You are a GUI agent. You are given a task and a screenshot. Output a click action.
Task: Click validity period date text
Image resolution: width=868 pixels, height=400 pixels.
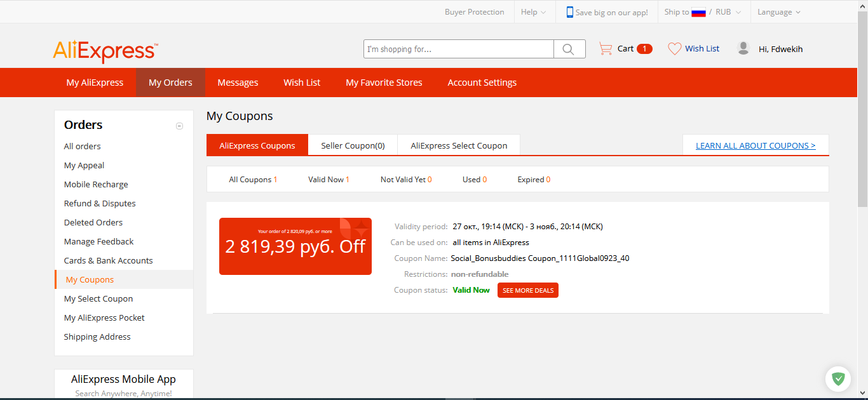527,227
